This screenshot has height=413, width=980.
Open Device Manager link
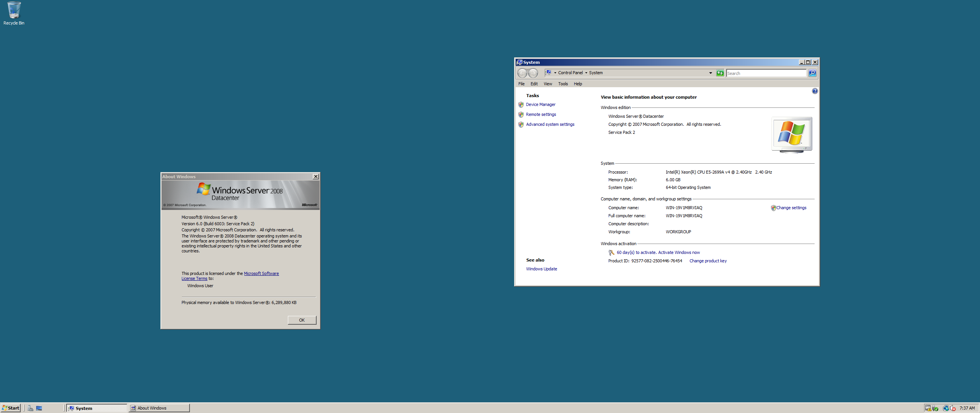coord(541,105)
